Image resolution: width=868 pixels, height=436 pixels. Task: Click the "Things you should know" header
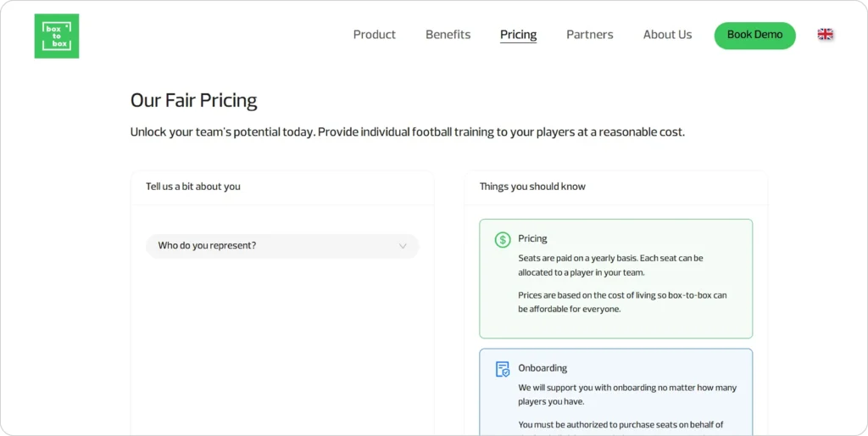click(531, 187)
